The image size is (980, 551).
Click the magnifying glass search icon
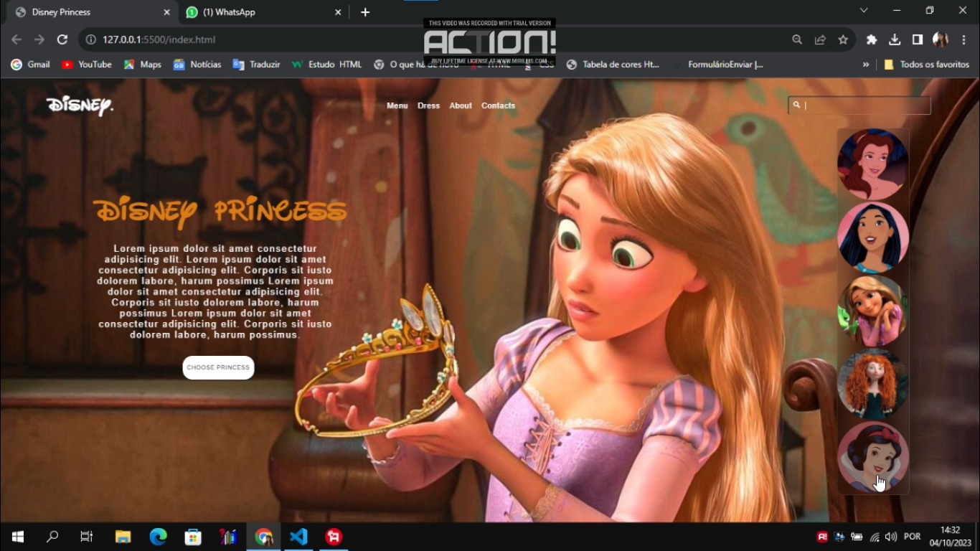coord(796,105)
